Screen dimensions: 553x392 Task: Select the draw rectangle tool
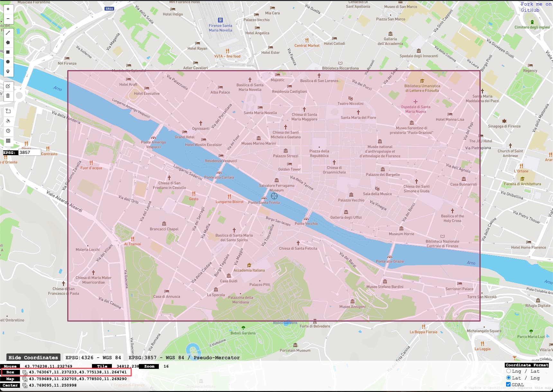coord(8,52)
